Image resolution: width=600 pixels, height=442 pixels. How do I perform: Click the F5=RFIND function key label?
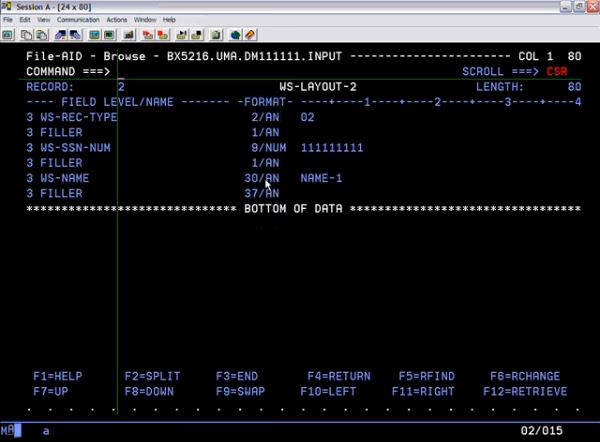tap(427, 376)
